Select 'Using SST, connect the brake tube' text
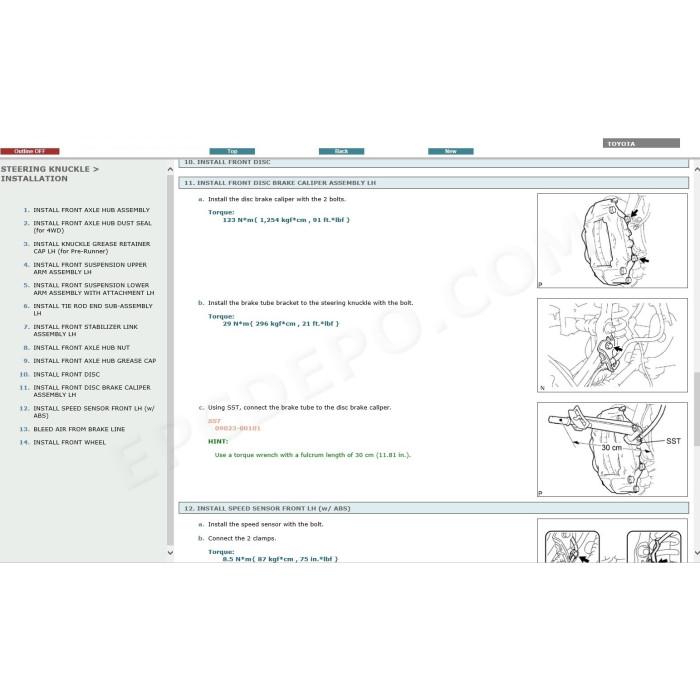This screenshot has height=700, width=700. point(300,408)
